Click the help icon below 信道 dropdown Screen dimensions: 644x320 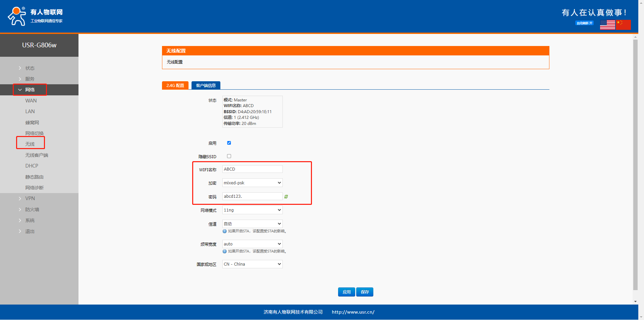224,231
